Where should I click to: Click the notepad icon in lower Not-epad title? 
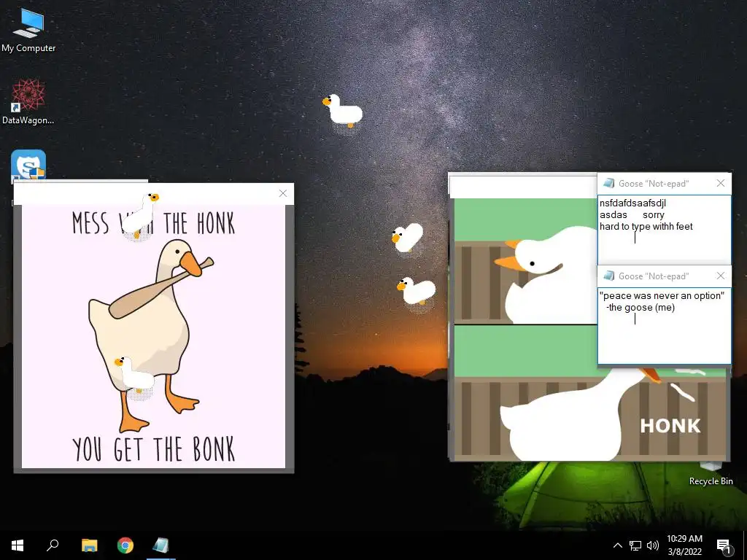coord(608,276)
